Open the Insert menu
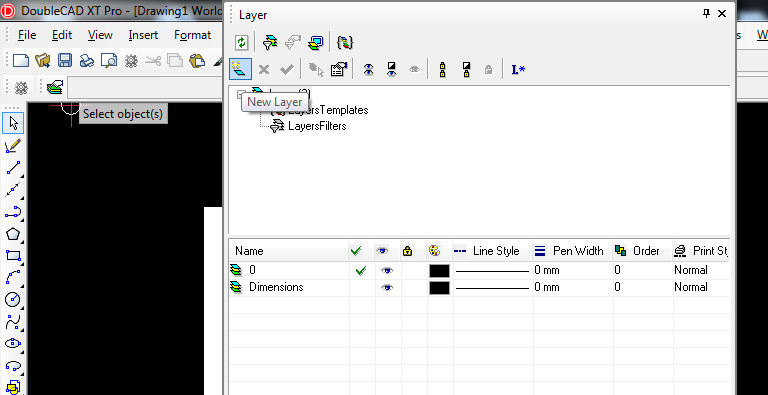 pyautogui.click(x=143, y=35)
